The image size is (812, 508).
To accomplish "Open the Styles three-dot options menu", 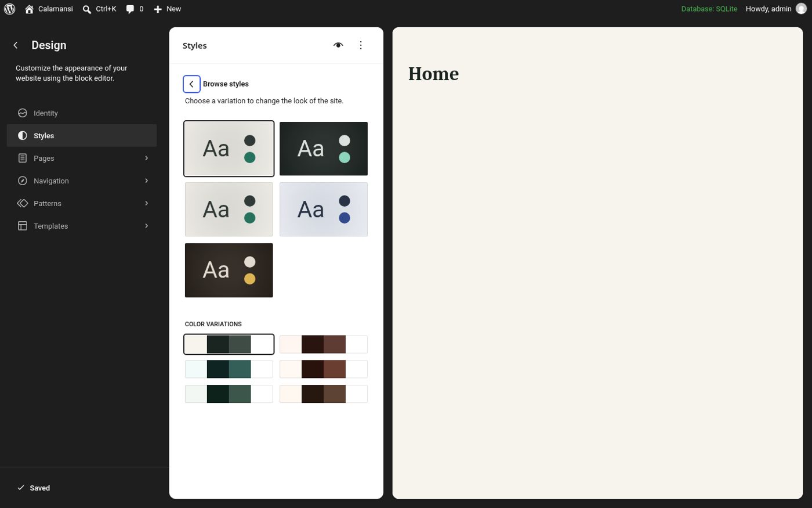I will tap(361, 45).
